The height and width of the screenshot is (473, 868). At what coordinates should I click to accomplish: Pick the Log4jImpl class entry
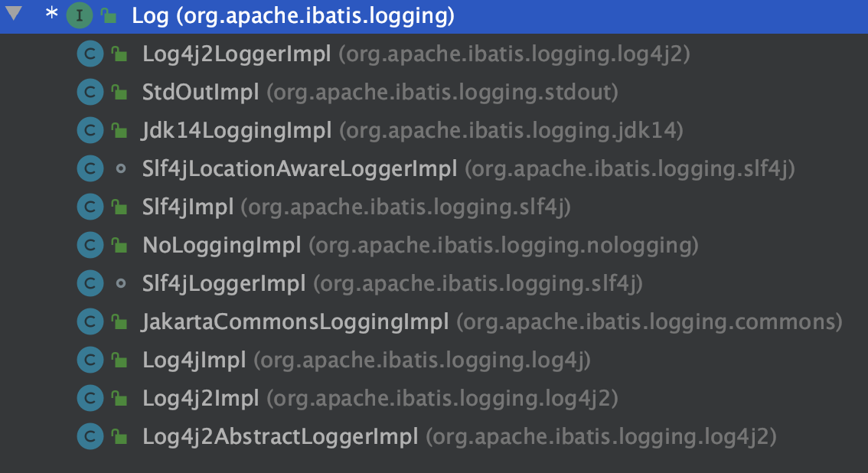coord(194,360)
